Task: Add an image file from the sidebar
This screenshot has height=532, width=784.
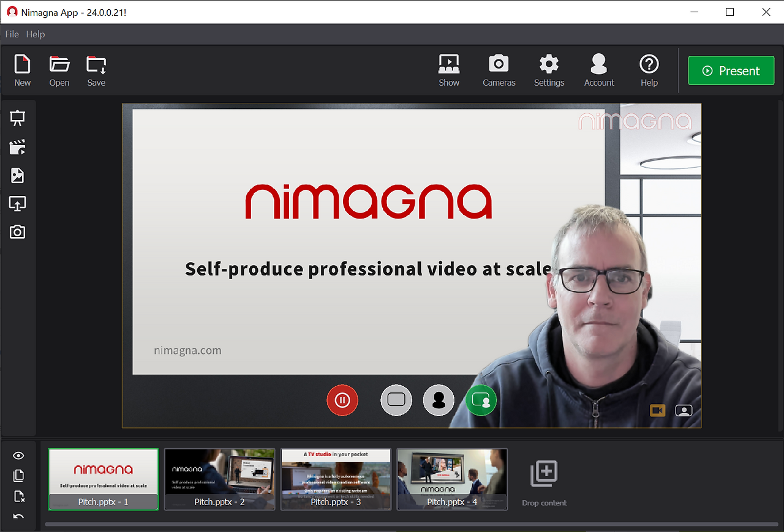Action: (17, 176)
